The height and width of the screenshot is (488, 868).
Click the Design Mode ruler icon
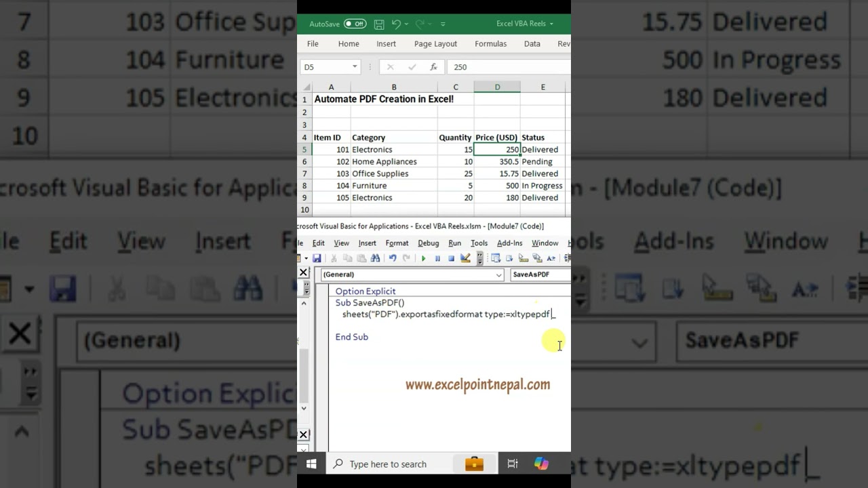[x=465, y=258]
